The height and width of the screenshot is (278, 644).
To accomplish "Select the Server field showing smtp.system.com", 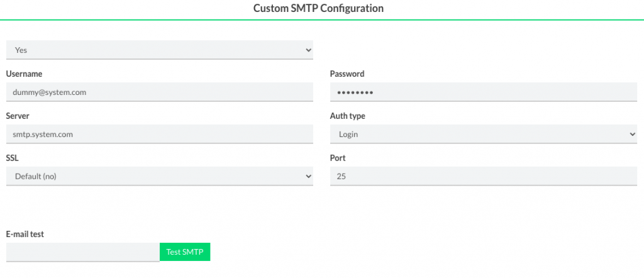I will pos(159,134).
